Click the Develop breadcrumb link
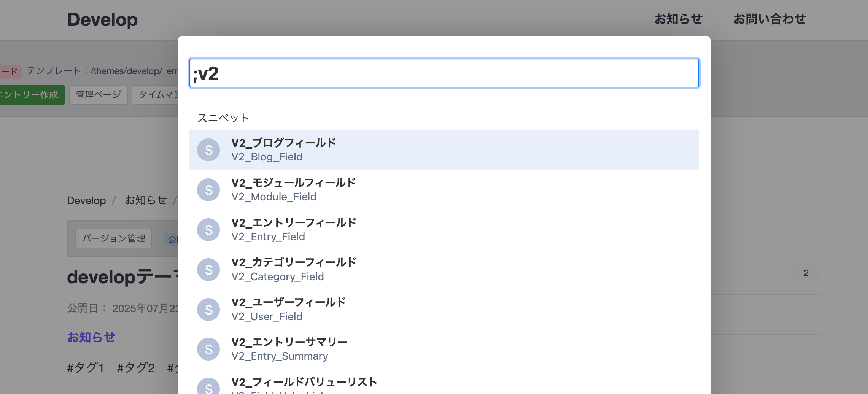The height and width of the screenshot is (394, 868). point(86,200)
